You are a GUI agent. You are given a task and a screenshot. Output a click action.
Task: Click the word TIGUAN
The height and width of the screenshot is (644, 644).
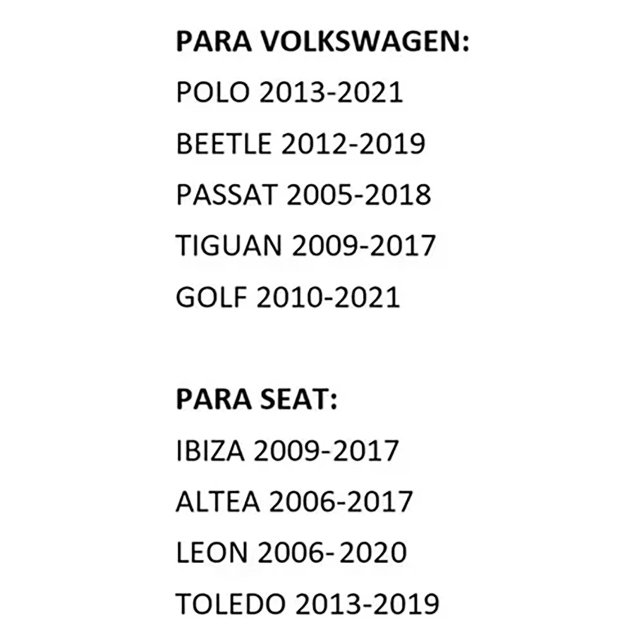[229, 246]
